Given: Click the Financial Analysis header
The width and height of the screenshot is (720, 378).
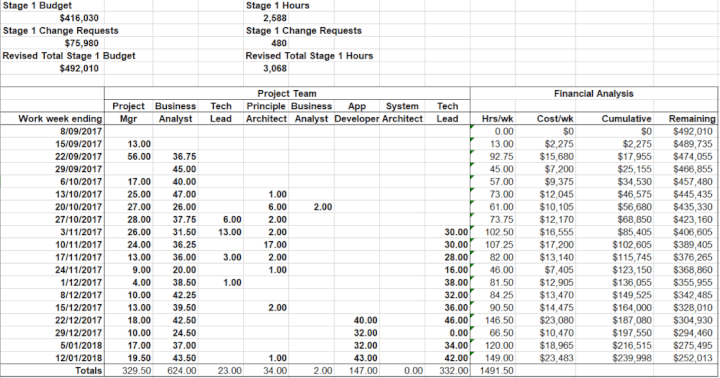Looking at the screenshot, I should coord(594,93).
